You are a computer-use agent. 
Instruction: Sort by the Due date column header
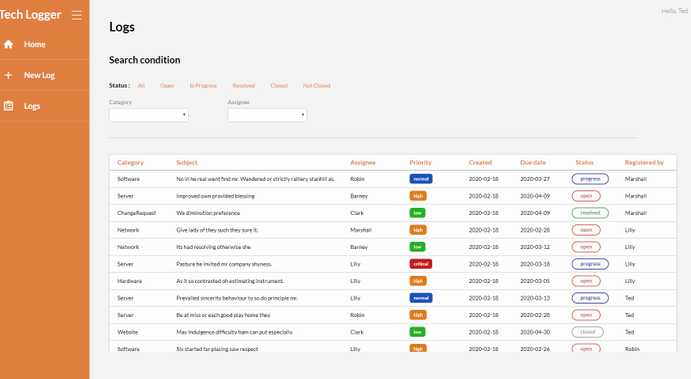(533, 163)
